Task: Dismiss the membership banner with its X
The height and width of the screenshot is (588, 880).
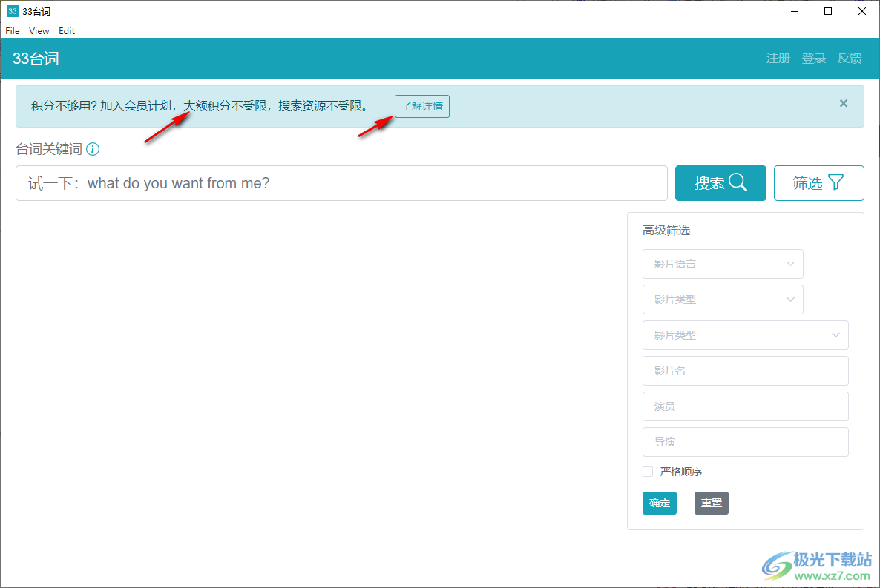Action: [843, 103]
